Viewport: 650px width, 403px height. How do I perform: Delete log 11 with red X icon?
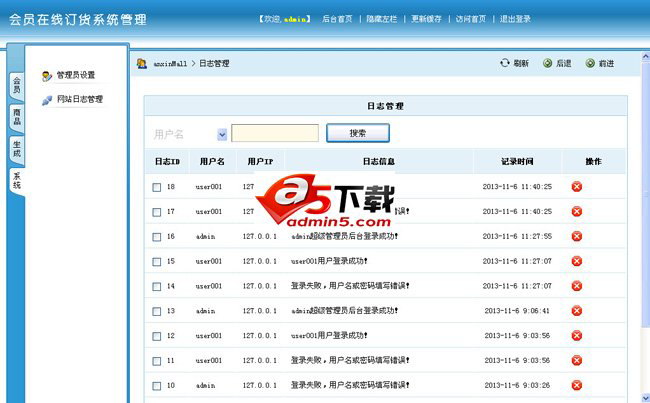577,360
